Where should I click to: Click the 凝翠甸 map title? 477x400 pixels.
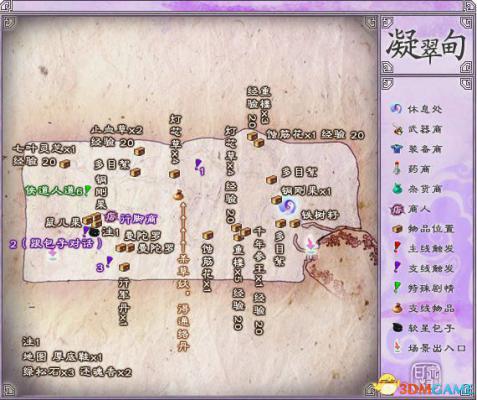[426, 45]
